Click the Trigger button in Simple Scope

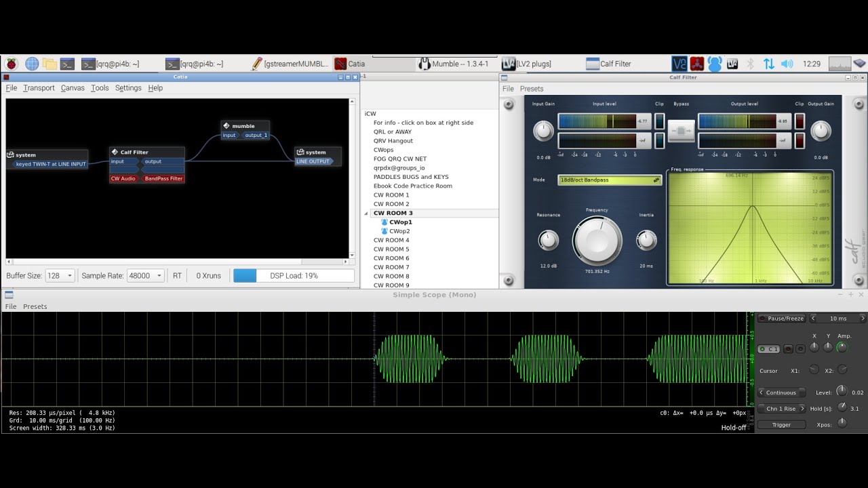pos(781,425)
